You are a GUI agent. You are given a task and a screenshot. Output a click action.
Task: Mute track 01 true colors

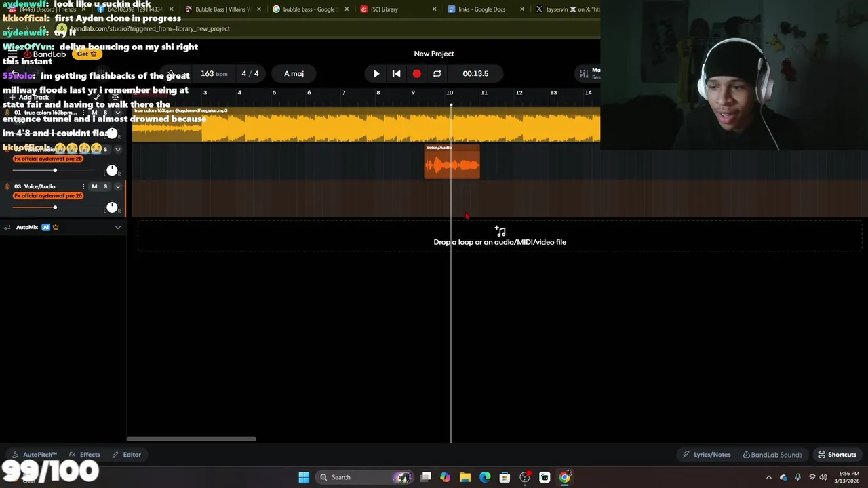[94, 113]
